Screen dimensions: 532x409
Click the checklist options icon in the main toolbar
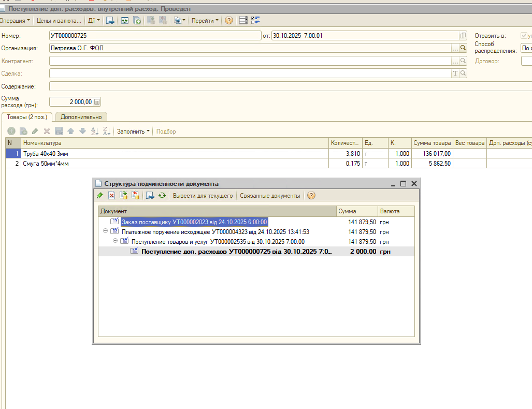point(255,21)
